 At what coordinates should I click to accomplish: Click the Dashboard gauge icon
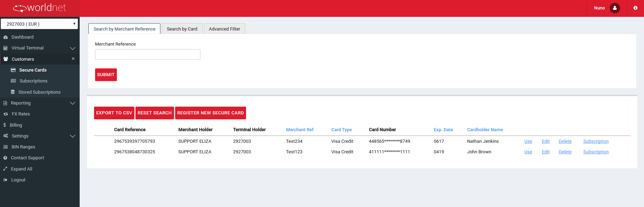(6, 37)
